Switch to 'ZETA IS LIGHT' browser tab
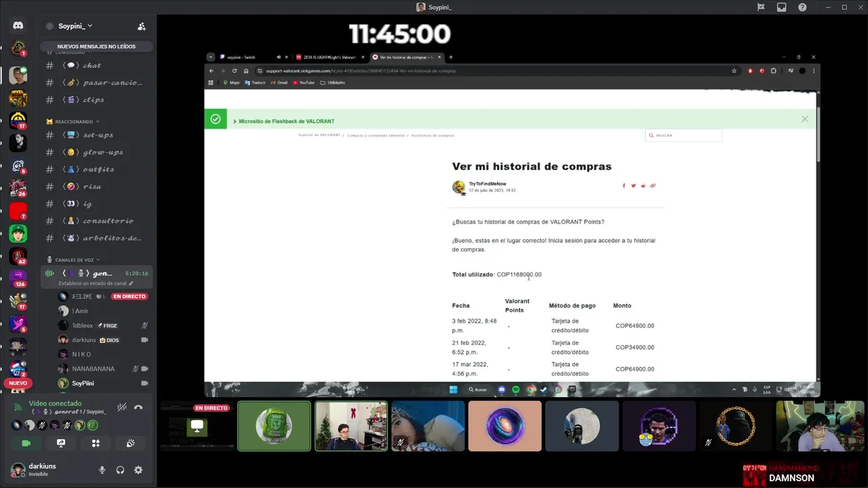The height and width of the screenshot is (488, 868). [x=330, y=57]
